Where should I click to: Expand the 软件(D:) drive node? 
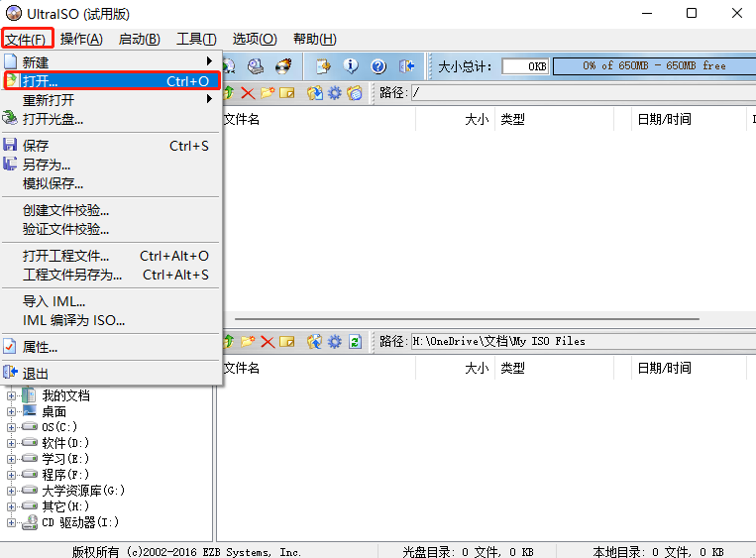pyautogui.click(x=11, y=443)
